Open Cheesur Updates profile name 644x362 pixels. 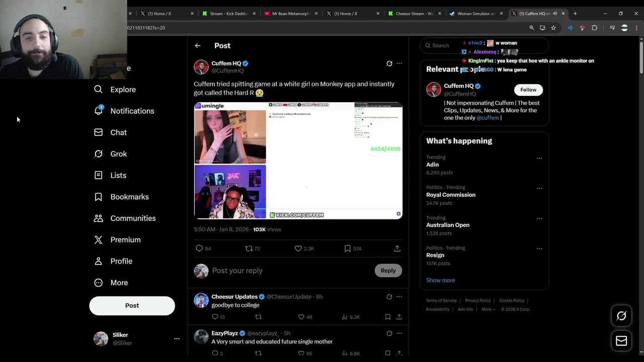click(x=234, y=297)
